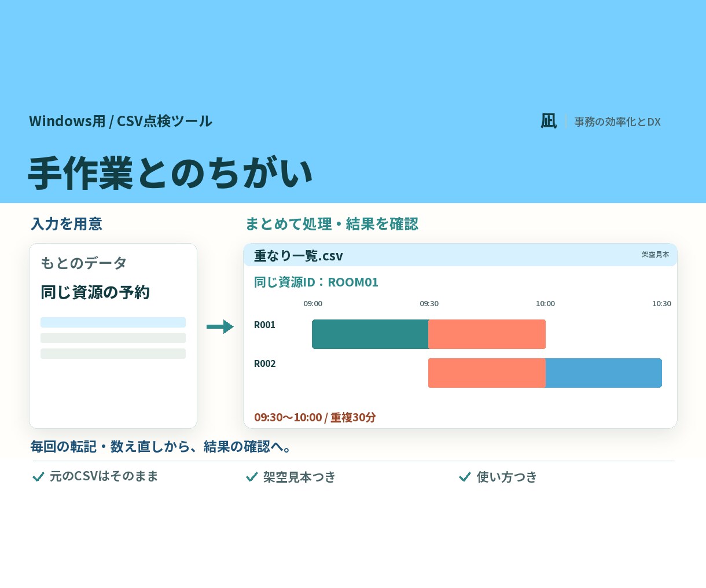Image resolution: width=706 pixels, height=588 pixels.
Task: Click 架空見本つき feature text
Action: click(299, 477)
